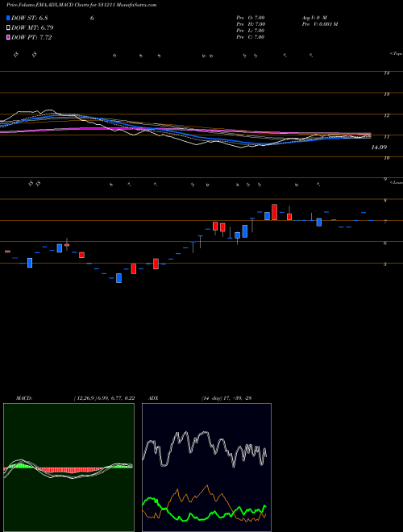The image size is (403, 532).
Task: Click the 'MACD:' panel heading
Action: [23, 398]
